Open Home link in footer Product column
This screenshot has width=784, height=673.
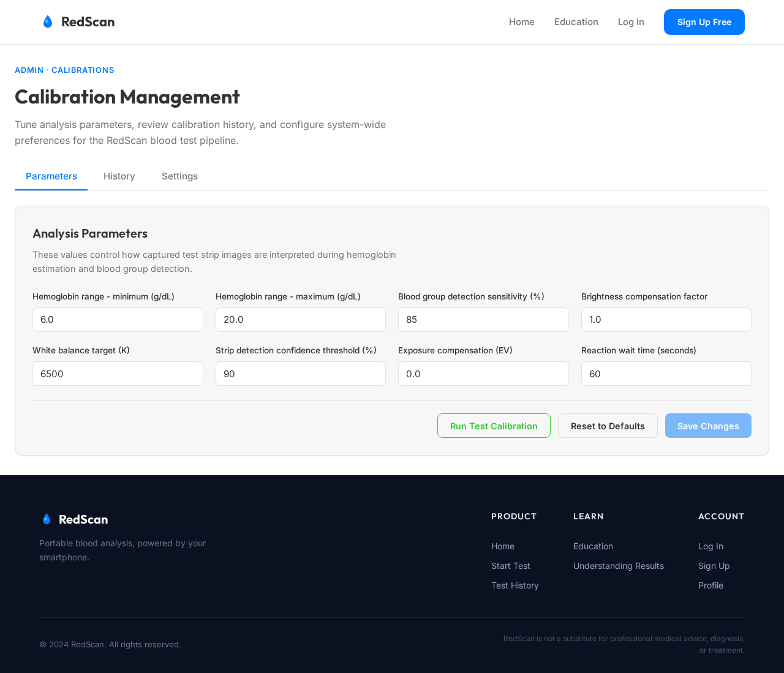[x=503, y=546]
